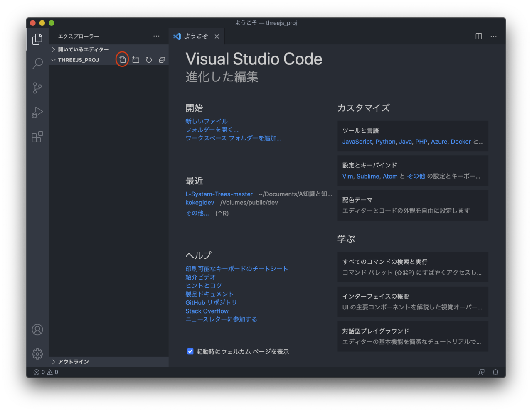Open the Explorer view in activity bar
The width and height of the screenshot is (532, 412).
tap(37, 39)
